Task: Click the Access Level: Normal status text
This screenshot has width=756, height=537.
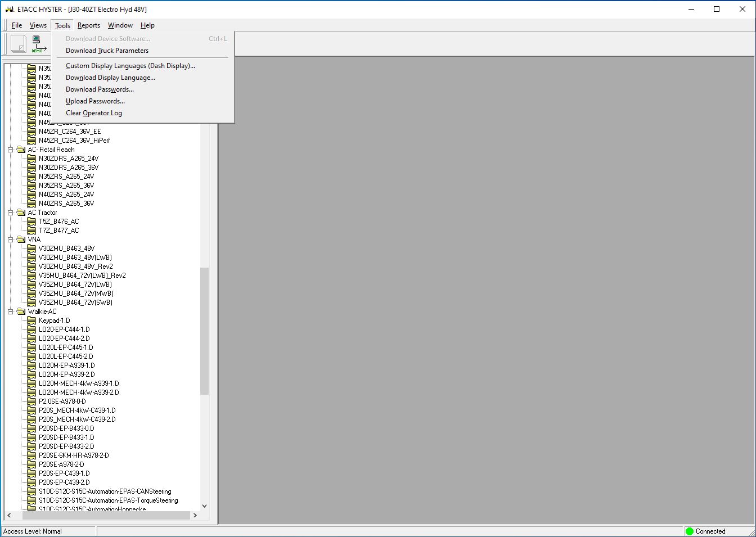Action: (x=33, y=531)
